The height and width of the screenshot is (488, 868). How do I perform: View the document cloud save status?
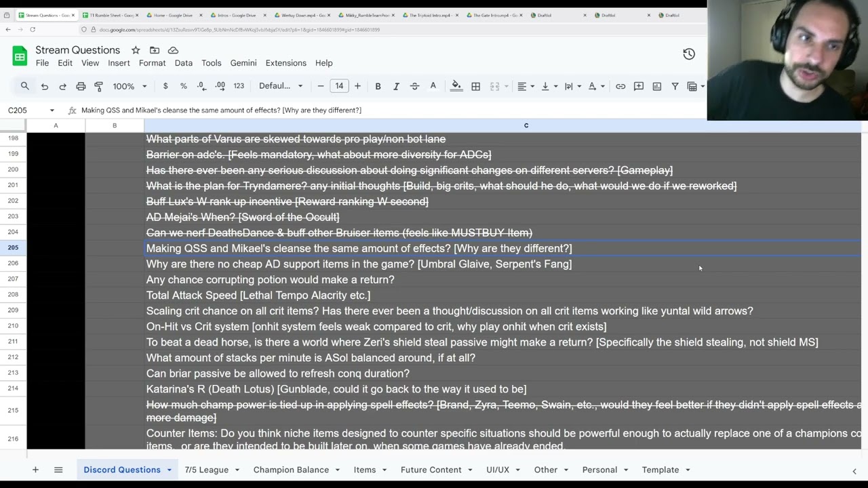pyautogui.click(x=173, y=50)
